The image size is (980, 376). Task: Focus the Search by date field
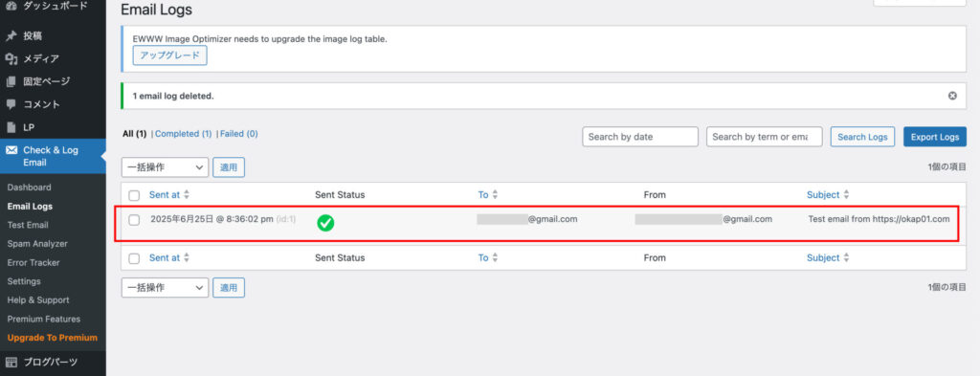[x=640, y=137]
